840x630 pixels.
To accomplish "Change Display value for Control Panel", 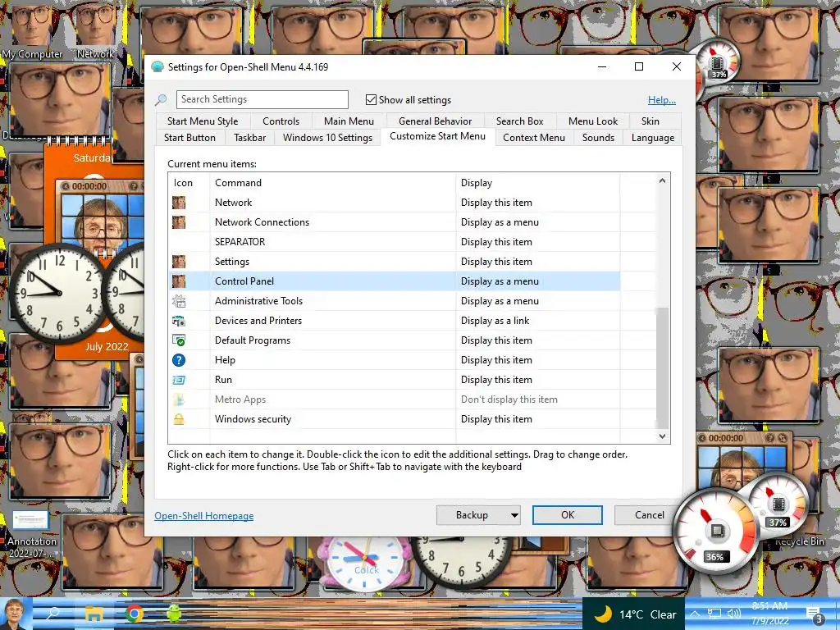I will [500, 281].
